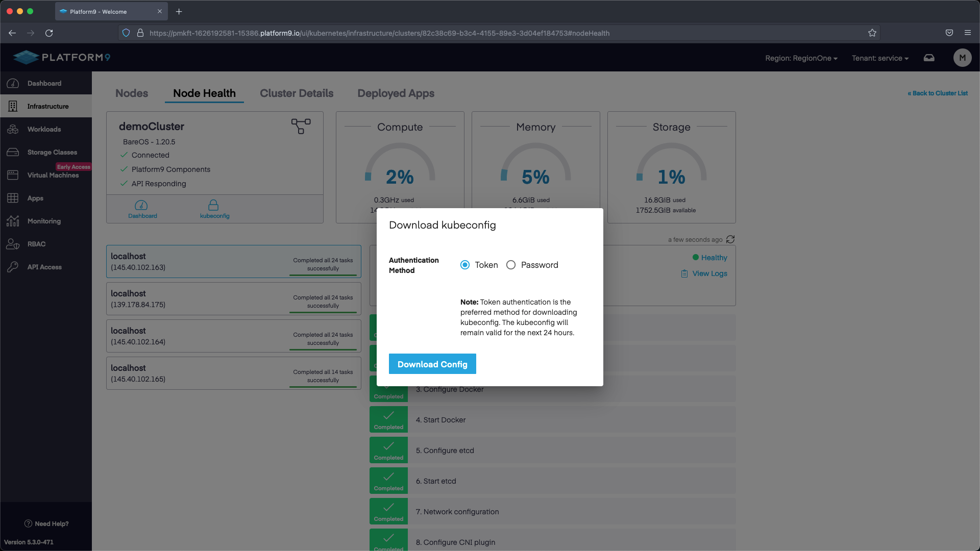Open Dashboard in the sidebar
Screen dimensions: 980x551
[46, 83]
